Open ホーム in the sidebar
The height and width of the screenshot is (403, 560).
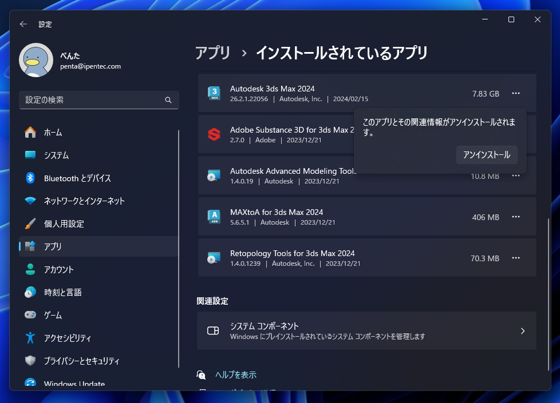coord(98,133)
